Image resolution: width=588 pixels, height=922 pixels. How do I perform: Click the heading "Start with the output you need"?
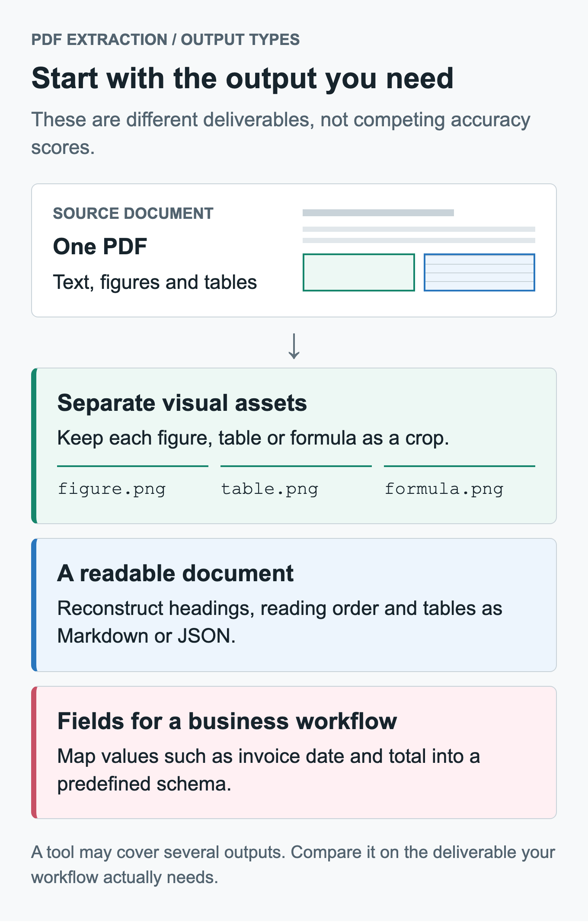point(242,78)
